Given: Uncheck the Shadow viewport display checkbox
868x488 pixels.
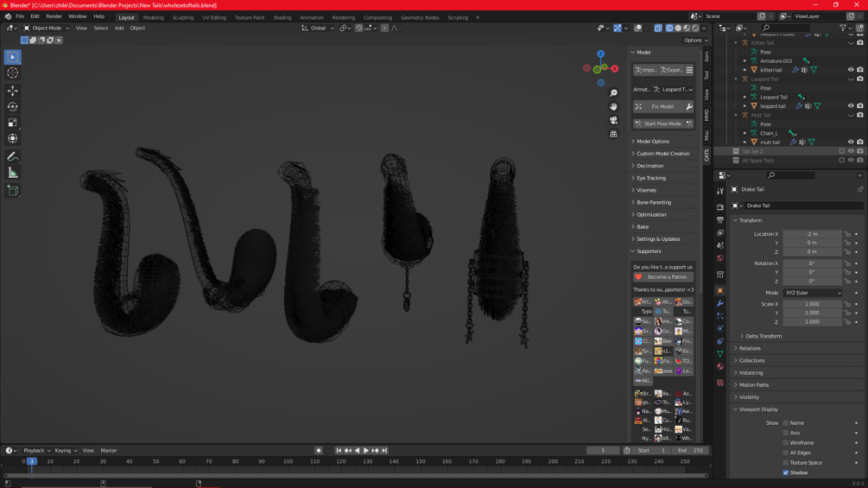Looking at the screenshot, I should point(785,472).
